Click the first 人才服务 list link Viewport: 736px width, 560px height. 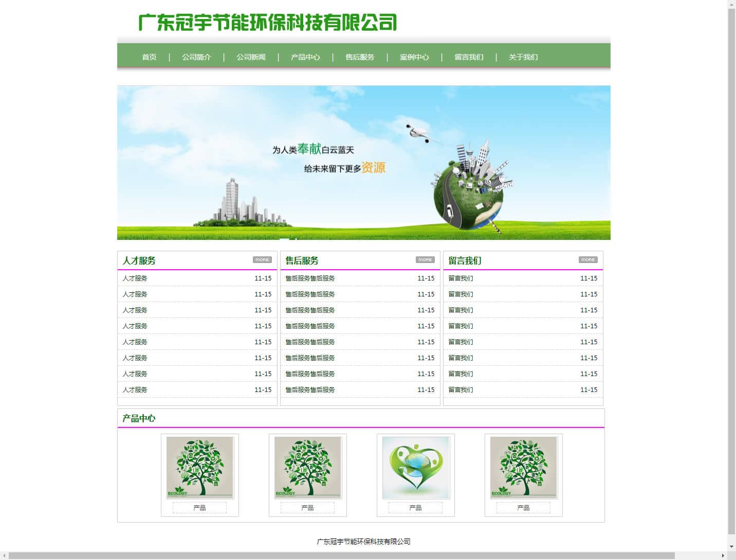(x=135, y=278)
